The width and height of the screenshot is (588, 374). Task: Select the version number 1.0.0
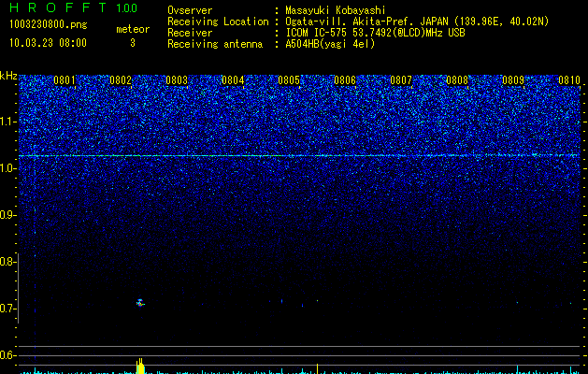tap(127, 7)
